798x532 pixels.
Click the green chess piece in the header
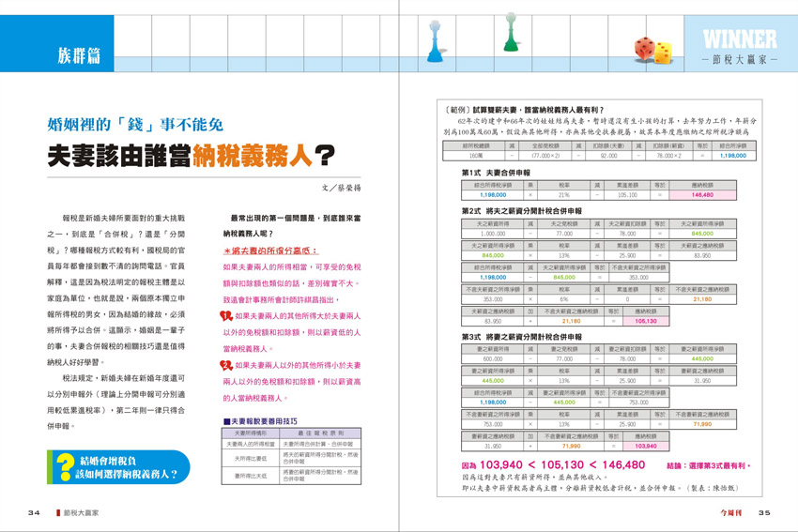click(511, 32)
